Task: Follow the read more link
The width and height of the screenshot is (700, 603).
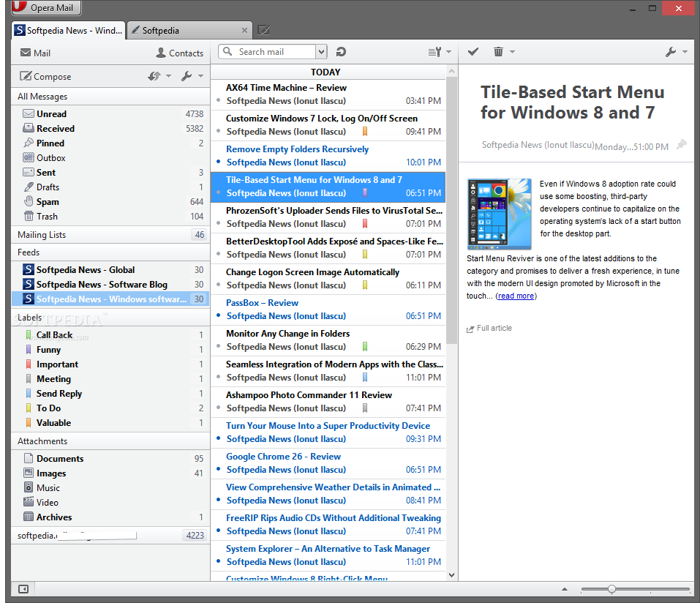Action: point(516,296)
